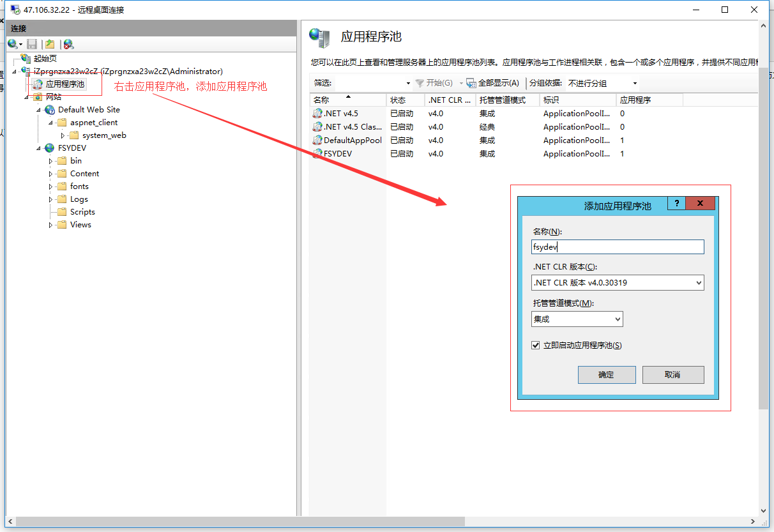Click the disconnect server icon

coord(67,43)
